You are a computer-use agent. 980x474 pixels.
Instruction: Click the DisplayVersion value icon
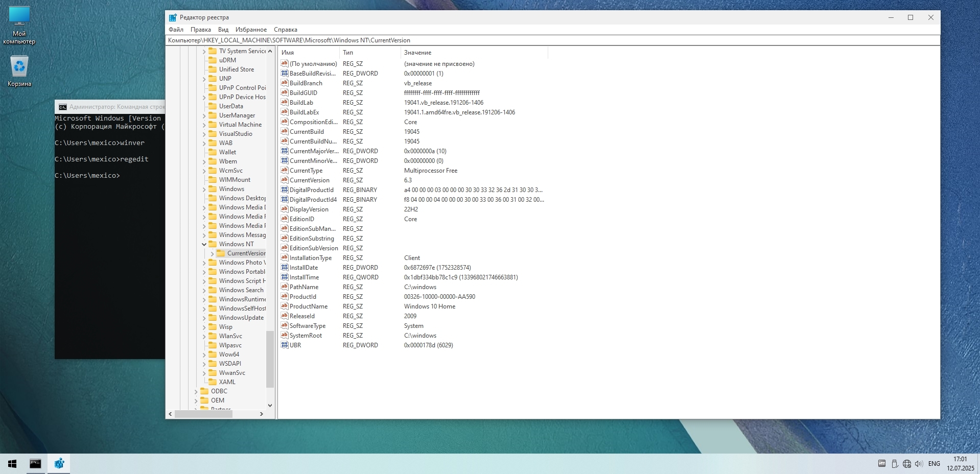285,209
